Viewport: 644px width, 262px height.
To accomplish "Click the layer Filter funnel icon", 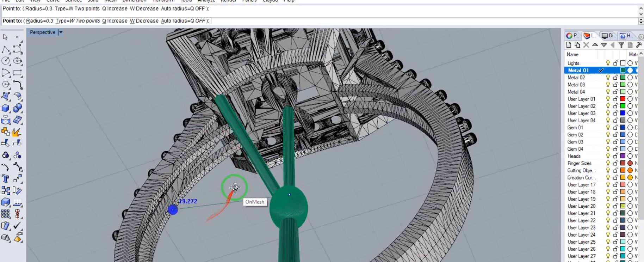I will click(x=621, y=45).
